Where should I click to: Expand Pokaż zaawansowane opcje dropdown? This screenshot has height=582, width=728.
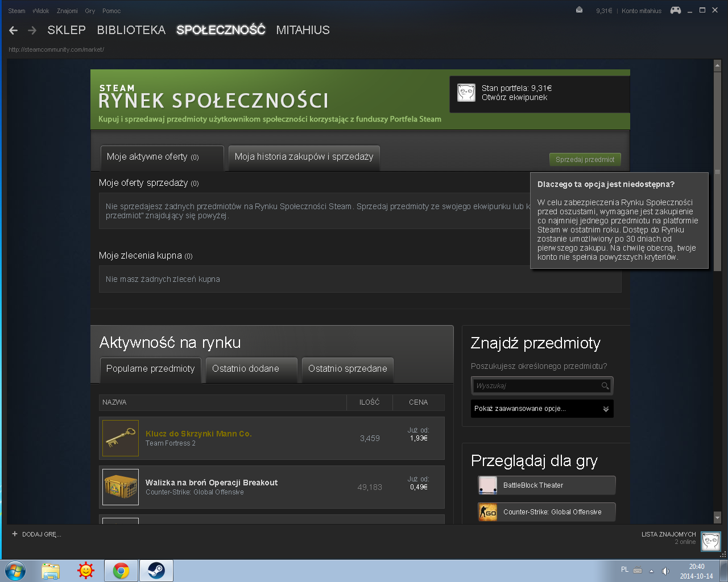542,409
